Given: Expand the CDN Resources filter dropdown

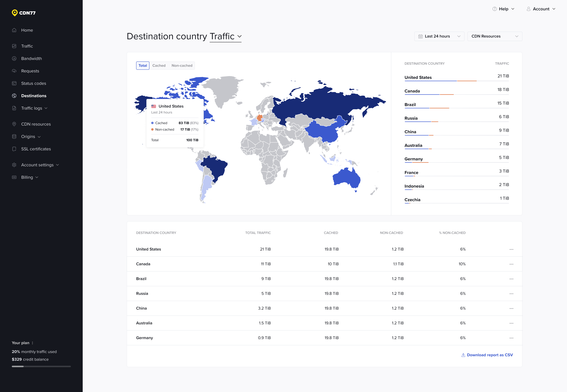Looking at the screenshot, I should (x=495, y=36).
